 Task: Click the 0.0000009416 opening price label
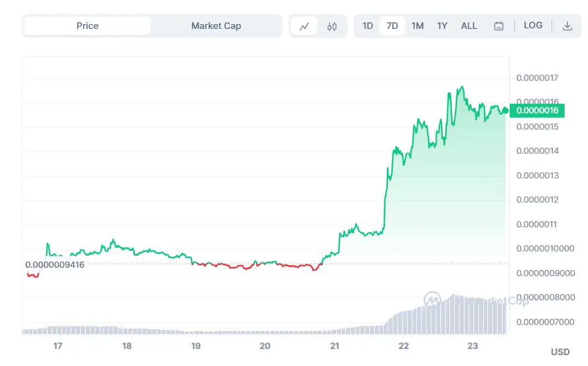[x=55, y=264]
